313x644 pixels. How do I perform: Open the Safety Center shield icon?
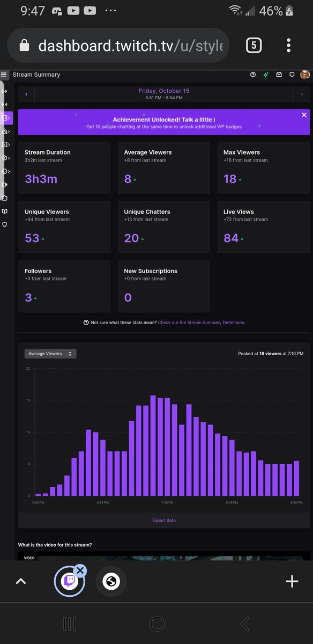pyautogui.click(x=5, y=225)
